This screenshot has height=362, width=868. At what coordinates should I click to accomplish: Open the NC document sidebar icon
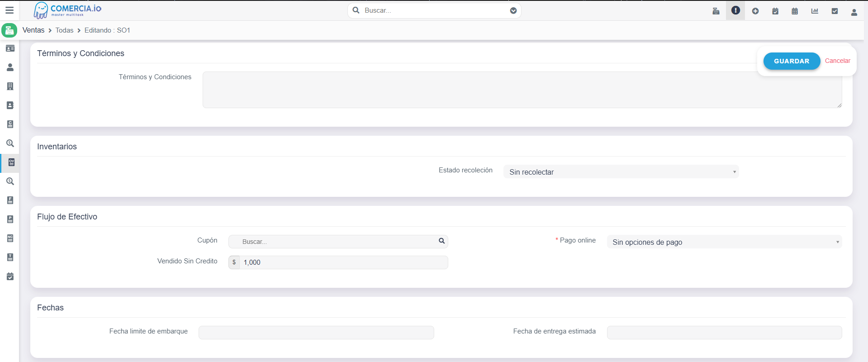coord(10,238)
